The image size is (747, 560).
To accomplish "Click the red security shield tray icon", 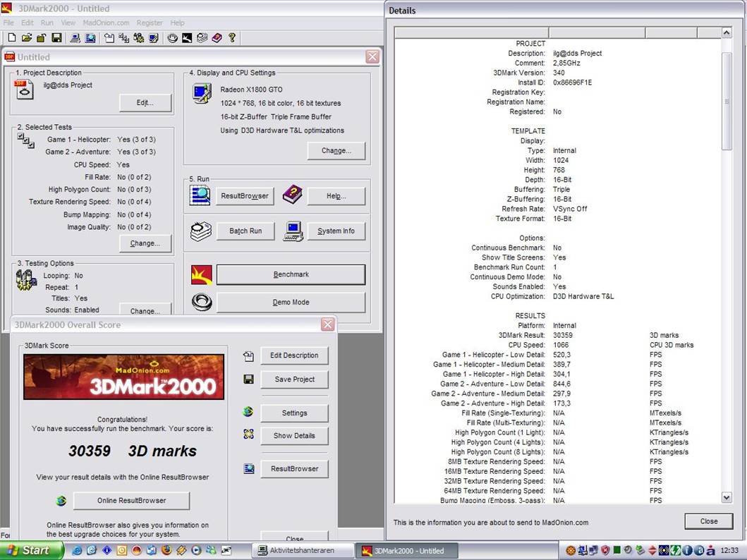I will point(605,550).
